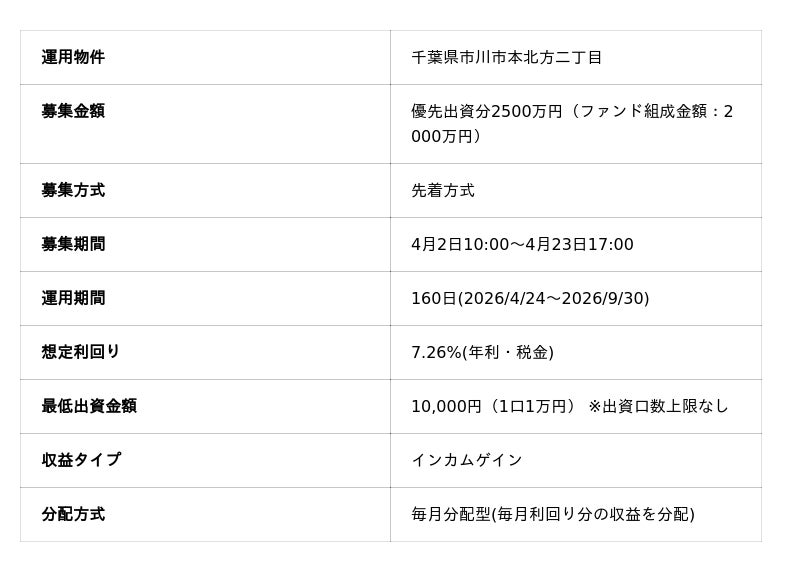Select the インカムゲイン value cell

(x=467, y=460)
